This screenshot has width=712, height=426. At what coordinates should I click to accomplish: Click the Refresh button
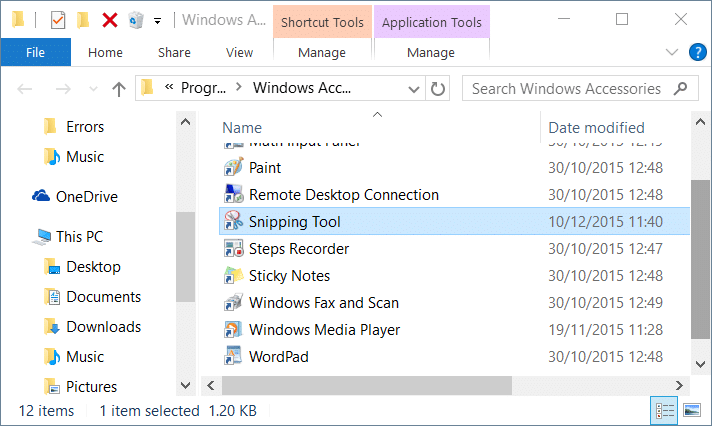click(438, 89)
